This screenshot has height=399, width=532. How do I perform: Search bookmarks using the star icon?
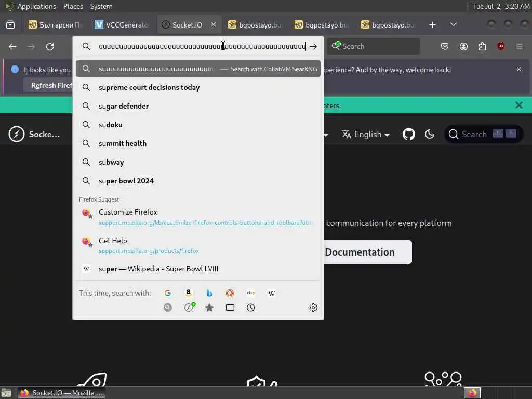click(209, 308)
